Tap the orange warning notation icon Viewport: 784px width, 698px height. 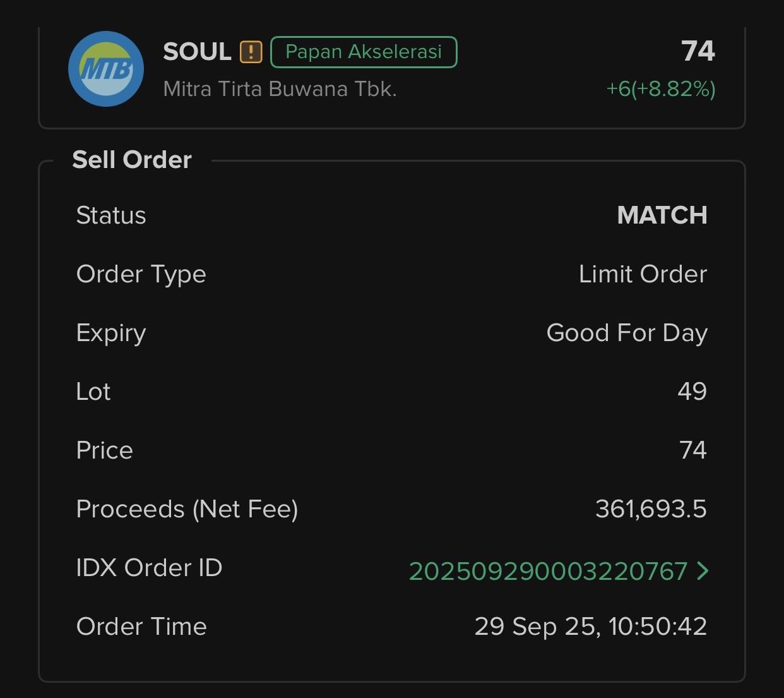[251, 52]
